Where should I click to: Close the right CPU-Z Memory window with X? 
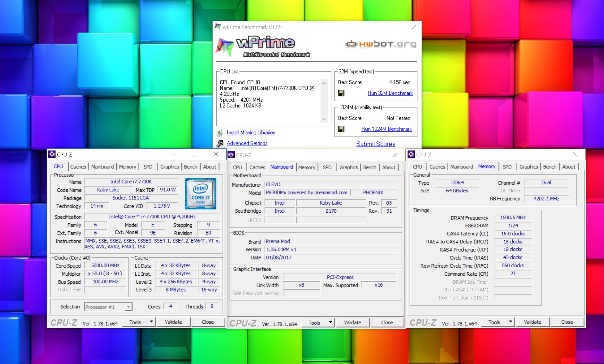[575, 154]
